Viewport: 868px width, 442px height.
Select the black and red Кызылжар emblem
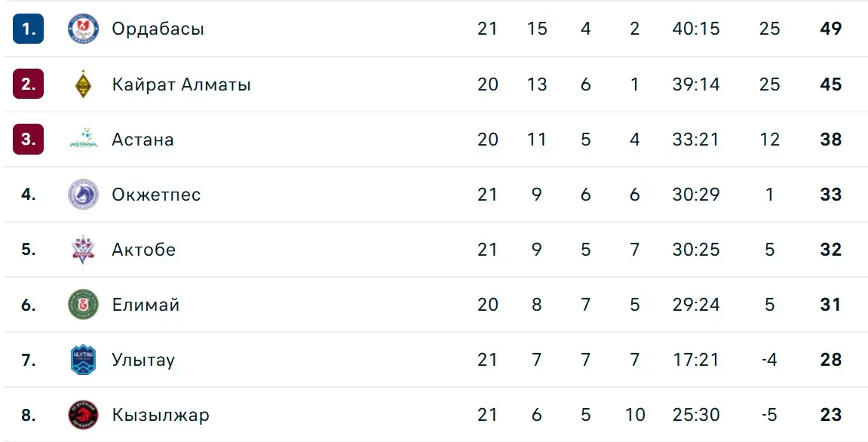pyautogui.click(x=83, y=415)
